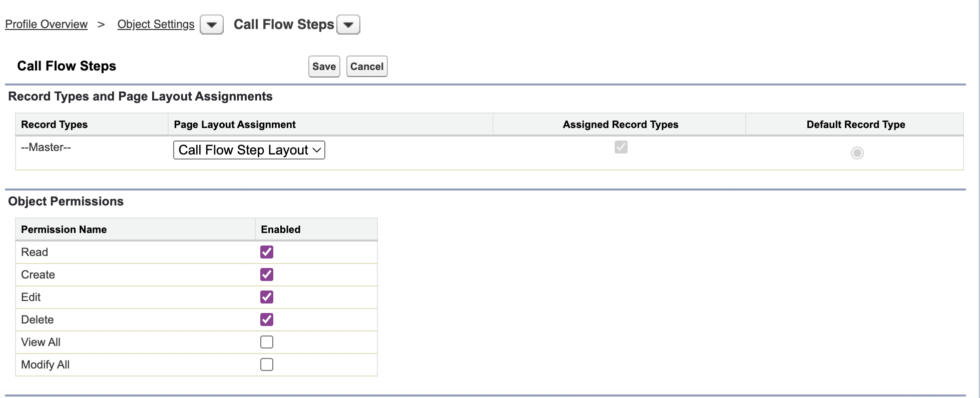980x398 pixels.
Task: Enable the View All permission checkbox
Action: point(267,342)
